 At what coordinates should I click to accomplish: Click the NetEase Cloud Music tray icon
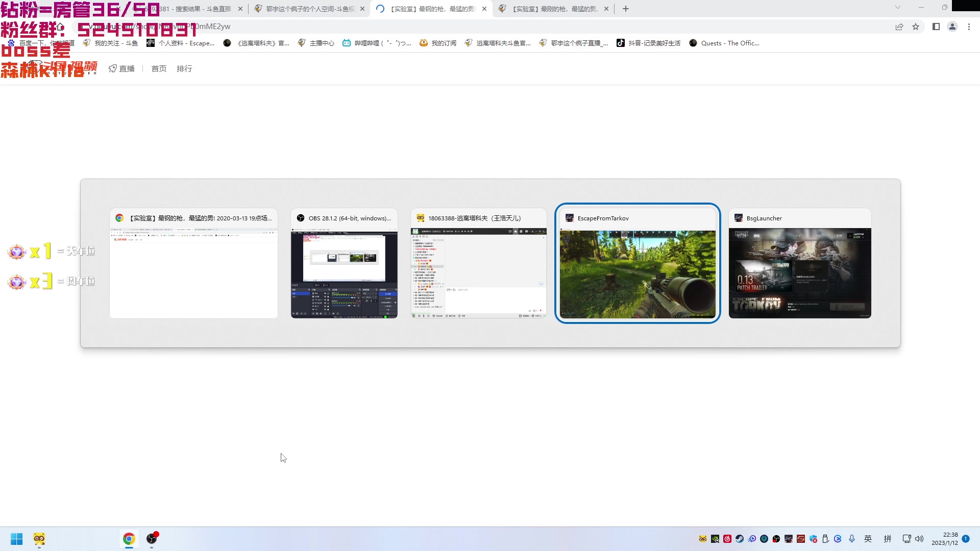[727, 539]
